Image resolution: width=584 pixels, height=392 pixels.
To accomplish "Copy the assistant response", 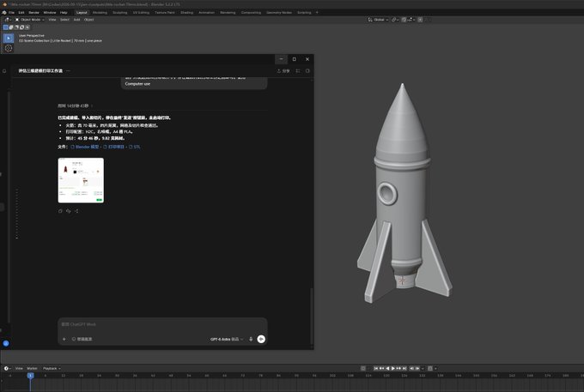I will (x=60, y=211).
